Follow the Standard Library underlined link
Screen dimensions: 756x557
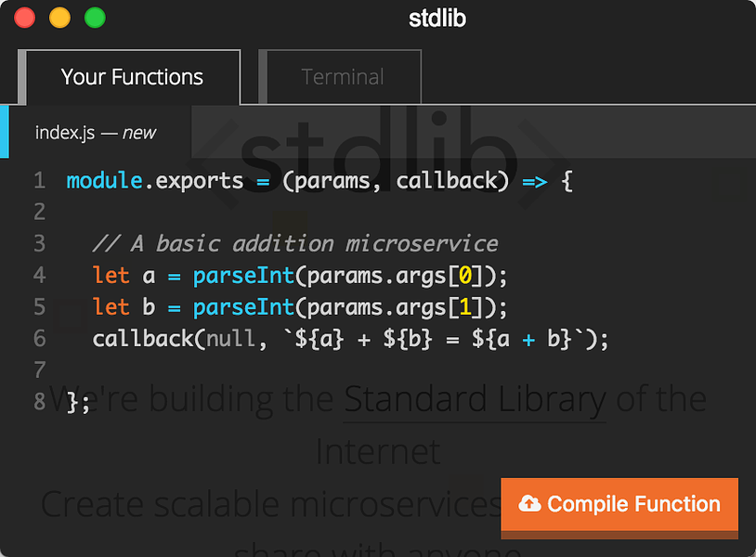pos(475,399)
